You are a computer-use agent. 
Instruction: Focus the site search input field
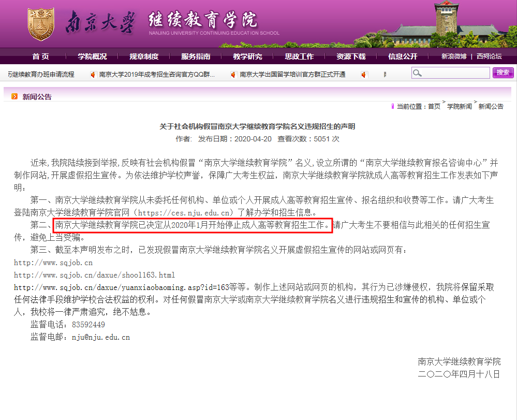(x=450, y=73)
